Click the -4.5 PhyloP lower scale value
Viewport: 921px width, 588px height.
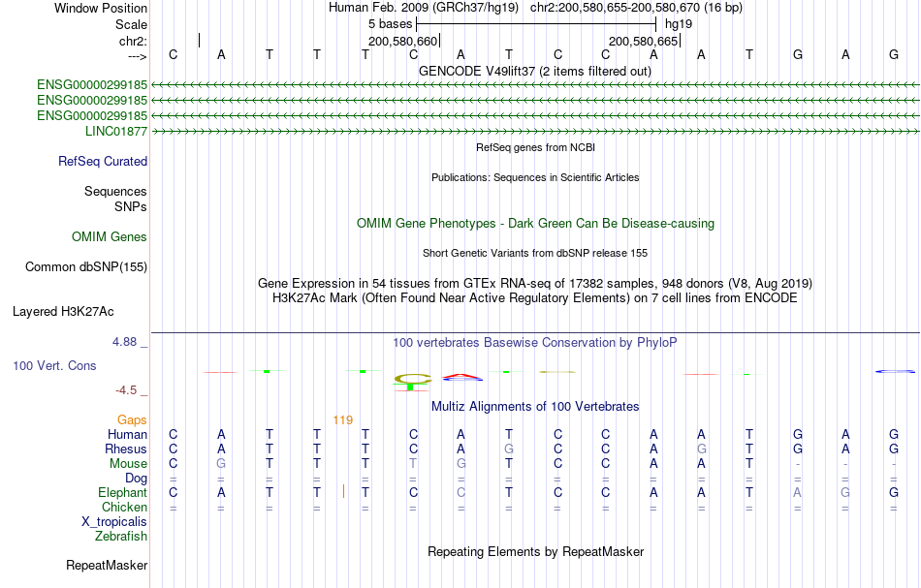[126, 390]
